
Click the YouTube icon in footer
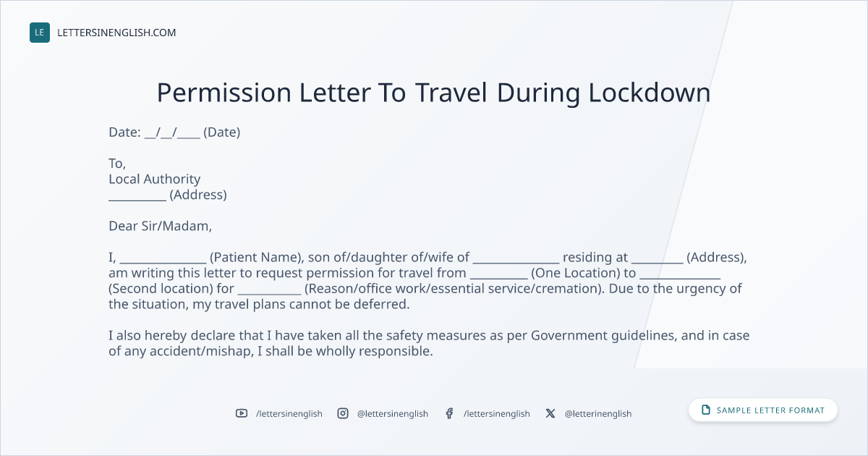click(242, 413)
